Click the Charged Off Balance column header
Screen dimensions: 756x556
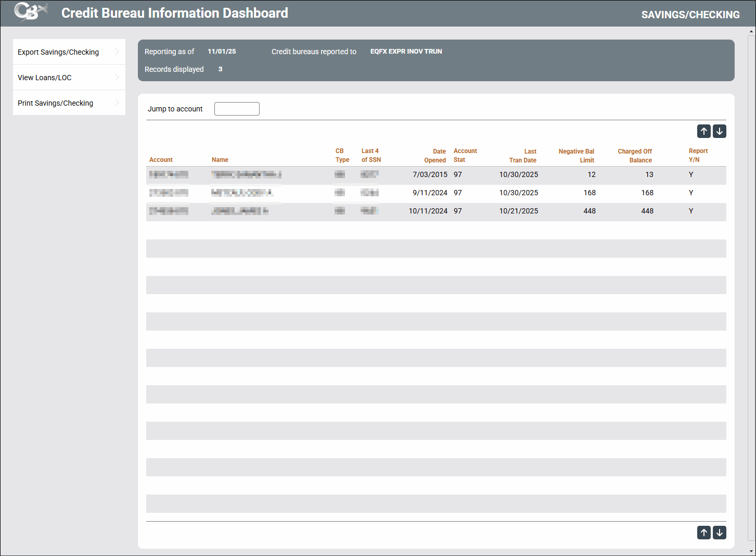[635, 156]
